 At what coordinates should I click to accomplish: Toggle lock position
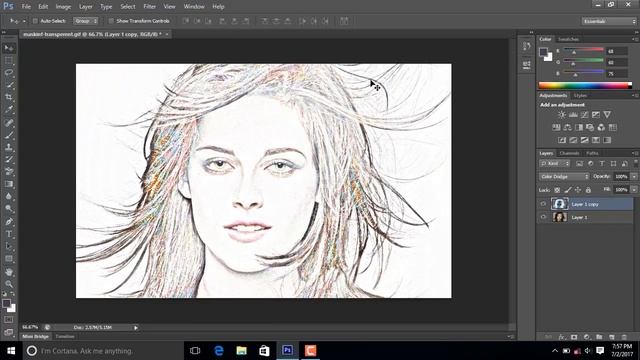point(578,190)
